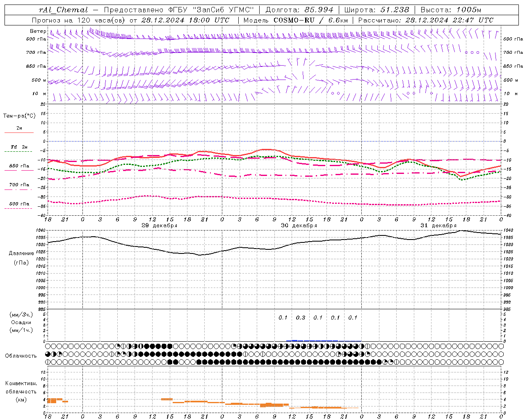The width and height of the screenshot is (525, 420).
Task: Click the 'Тем-ра(°C)' temperature panel label
Action: 19,116
